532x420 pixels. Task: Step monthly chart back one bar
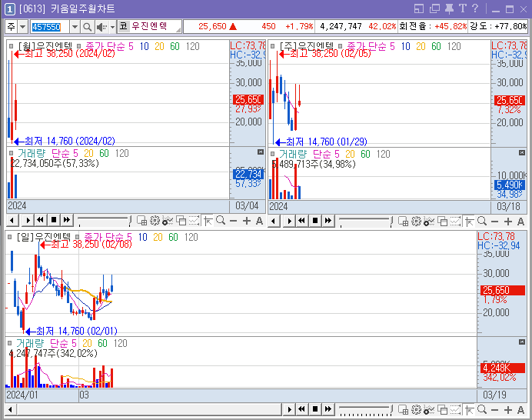pos(12,221)
